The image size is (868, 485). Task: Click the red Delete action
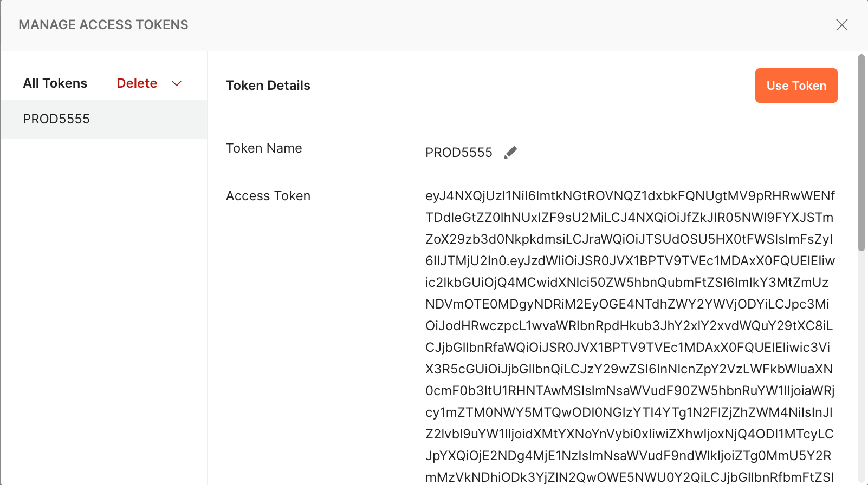point(137,83)
